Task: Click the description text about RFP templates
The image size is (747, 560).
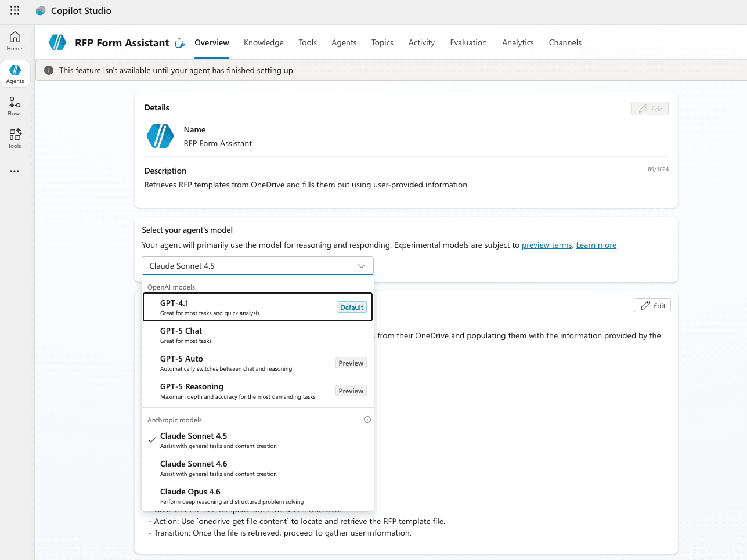Action: point(306,185)
